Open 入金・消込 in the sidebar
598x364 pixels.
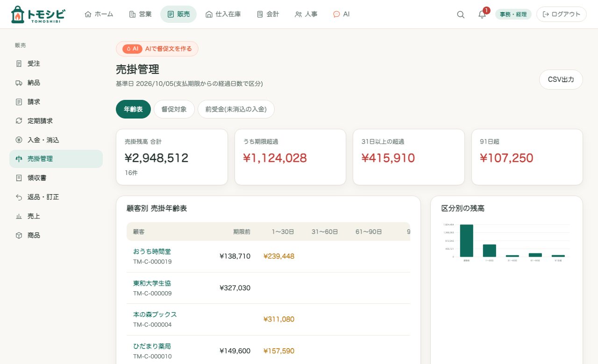point(56,140)
